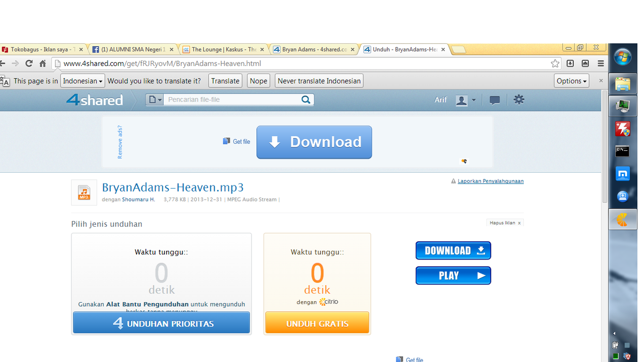Image resolution: width=644 pixels, height=362 pixels.
Task: Close the Tokobagus tab
Action: pos(82,49)
